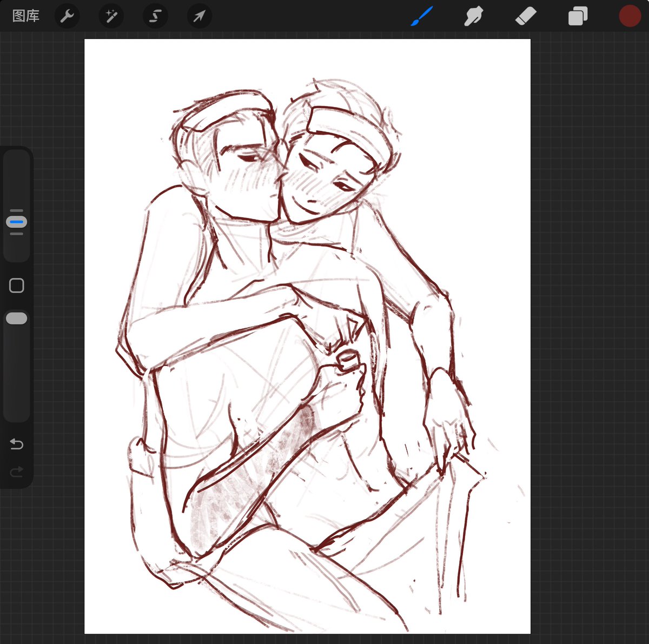This screenshot has width=649, height=644.
Task: Open the Actions wrench menu
Action: 67,16
